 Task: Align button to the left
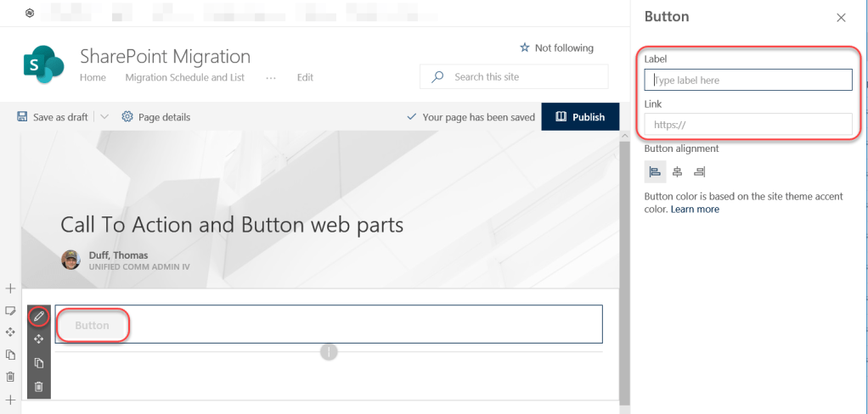point(655,172)
